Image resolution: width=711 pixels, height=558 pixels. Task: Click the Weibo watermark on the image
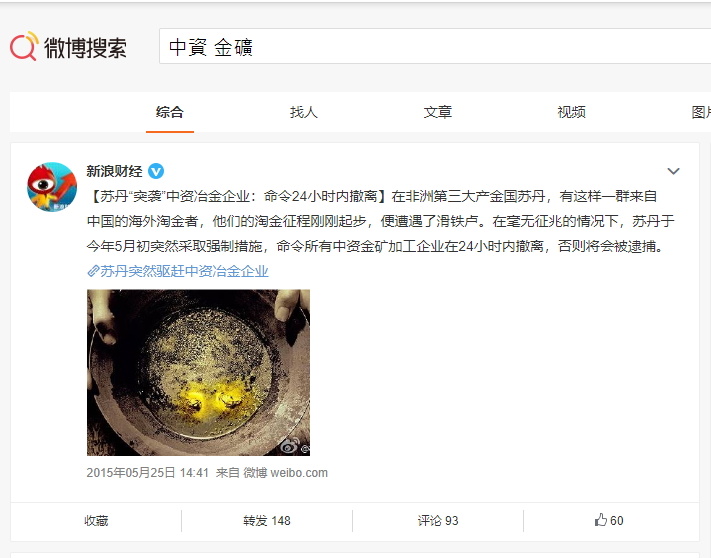pos(294,446)
